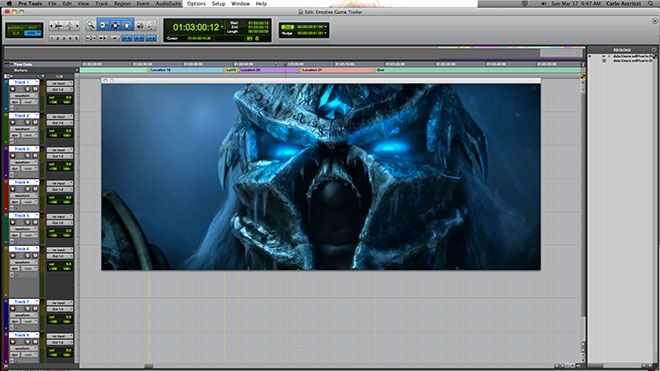Solo Track 3 with the S button
The height and width of the screenshot is (371, 660).
pos(28,156)
